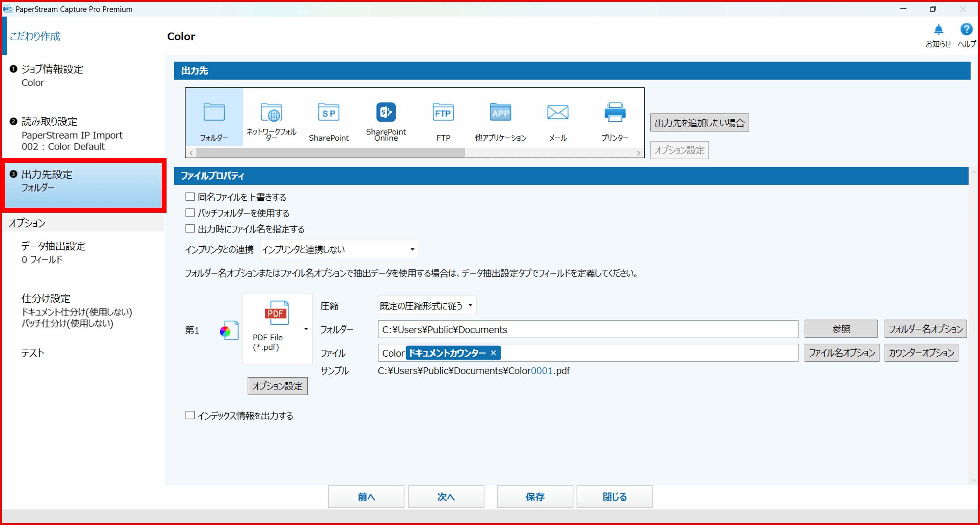Open インプリンタとの連携 dropdown
980x525 pixels.
tap(339, 250)
